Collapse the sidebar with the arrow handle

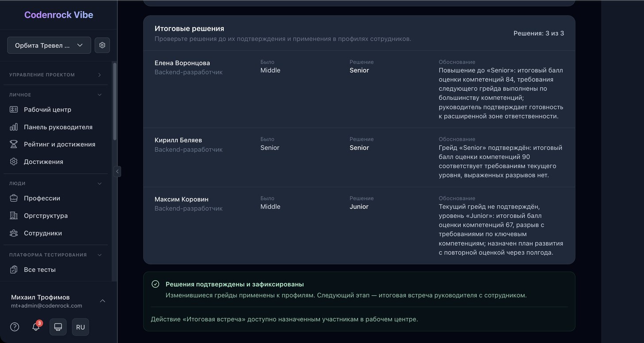[117, 171]
